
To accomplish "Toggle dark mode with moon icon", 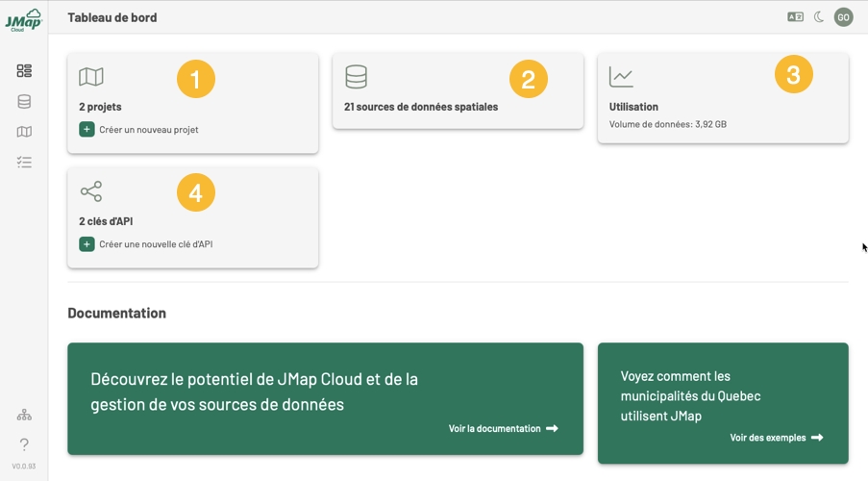I will (x=819, y=17).
